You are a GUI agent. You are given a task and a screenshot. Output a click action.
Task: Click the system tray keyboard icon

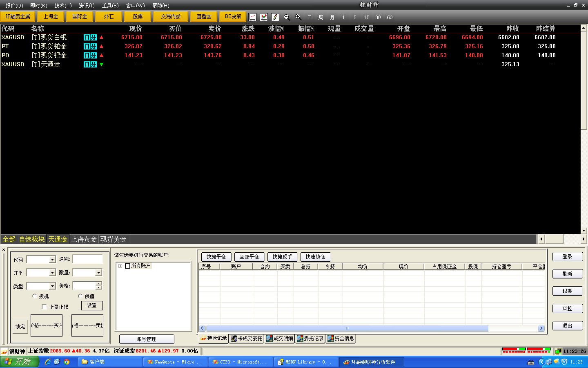531,362
